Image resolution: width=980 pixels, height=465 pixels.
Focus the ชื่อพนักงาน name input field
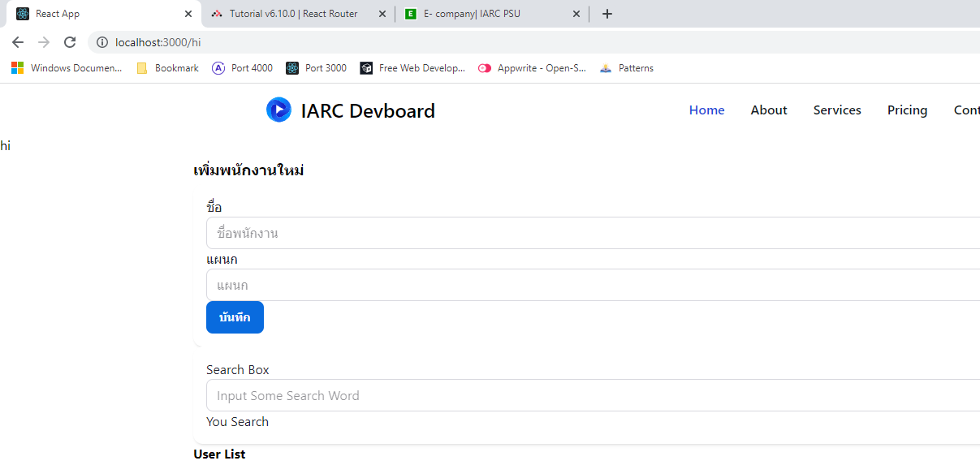[x=593, y=233]
